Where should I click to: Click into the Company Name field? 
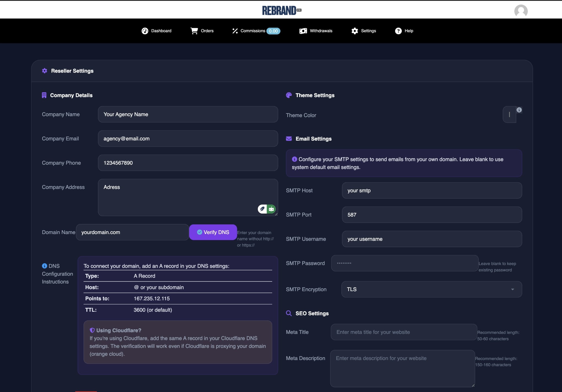188,114
